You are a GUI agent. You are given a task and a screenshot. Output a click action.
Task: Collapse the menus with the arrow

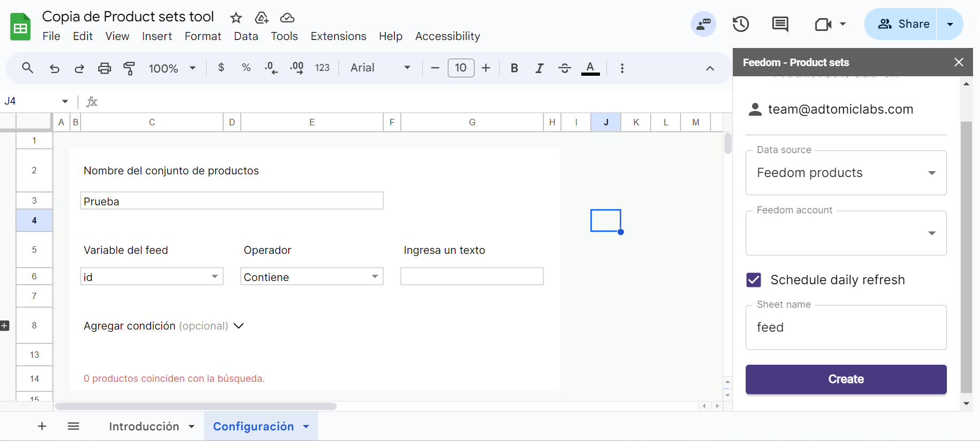pos(710,68)
